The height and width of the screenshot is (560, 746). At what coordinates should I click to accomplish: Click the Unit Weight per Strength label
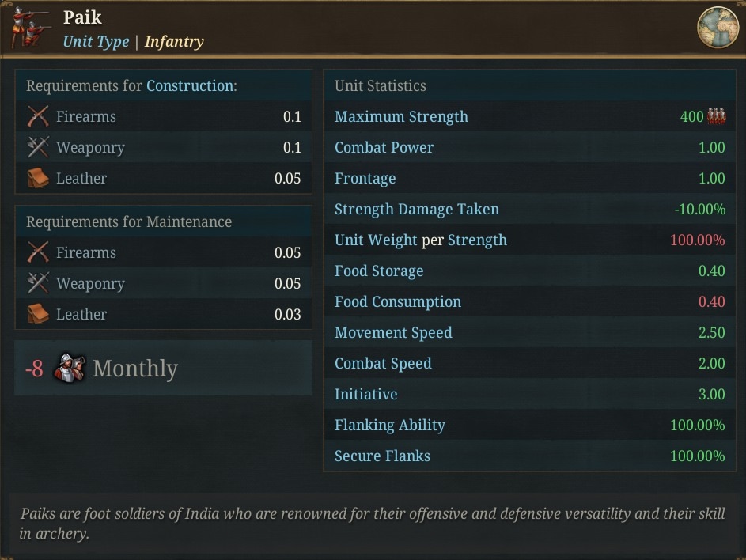(421, 240)
